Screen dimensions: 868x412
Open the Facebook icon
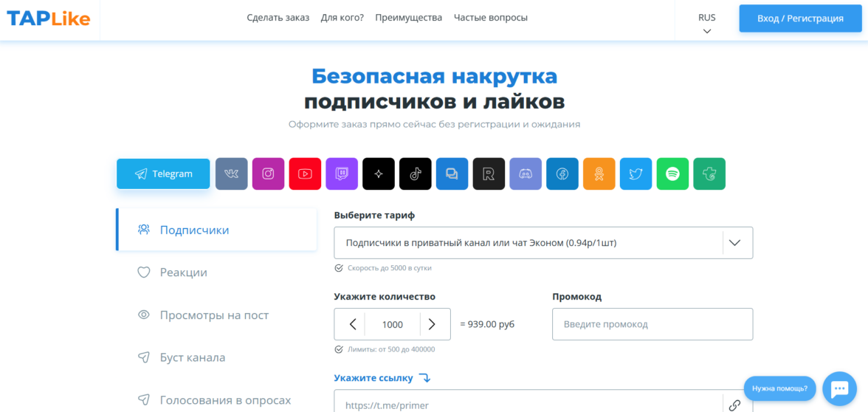[x=562, y=174]
